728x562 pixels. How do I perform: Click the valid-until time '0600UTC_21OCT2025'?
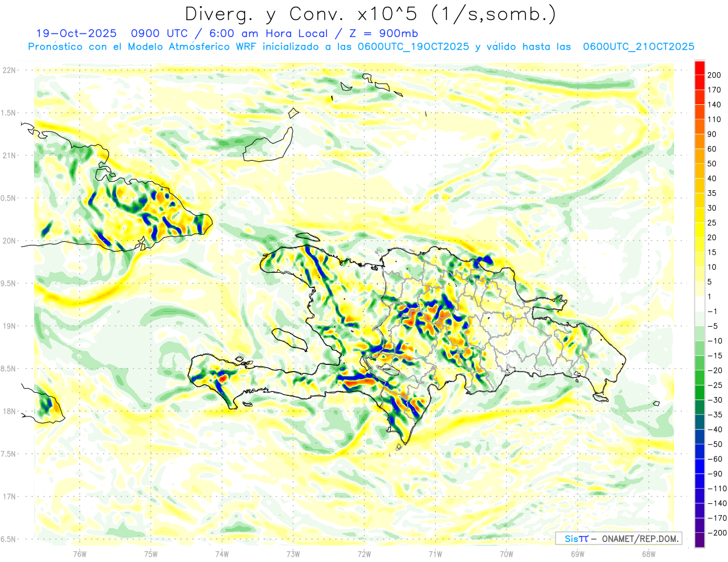point(638,47)
